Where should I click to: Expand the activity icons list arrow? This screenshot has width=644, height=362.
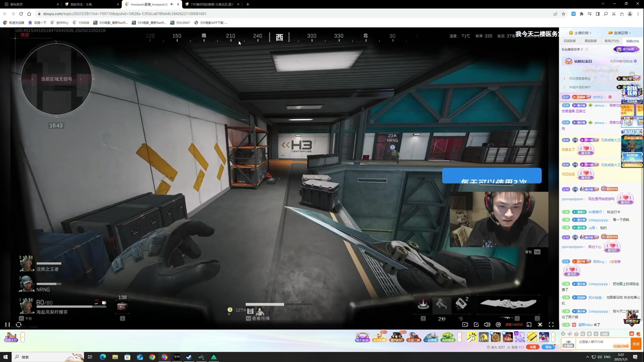click(460, 337)
